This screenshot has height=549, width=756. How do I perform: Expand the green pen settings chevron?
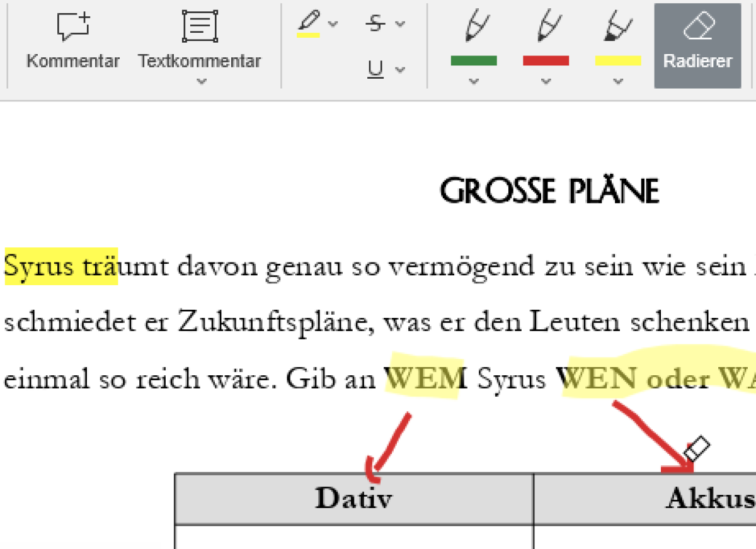click(474, 81)
